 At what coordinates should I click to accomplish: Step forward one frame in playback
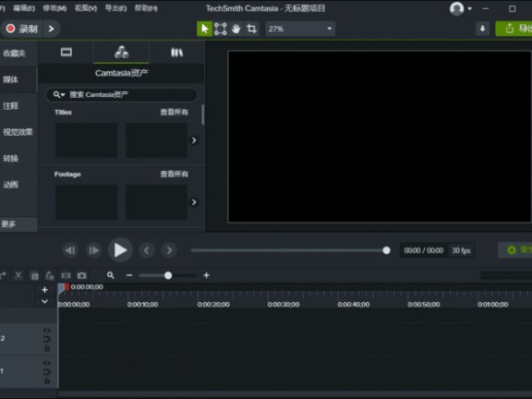coord(93,250)
